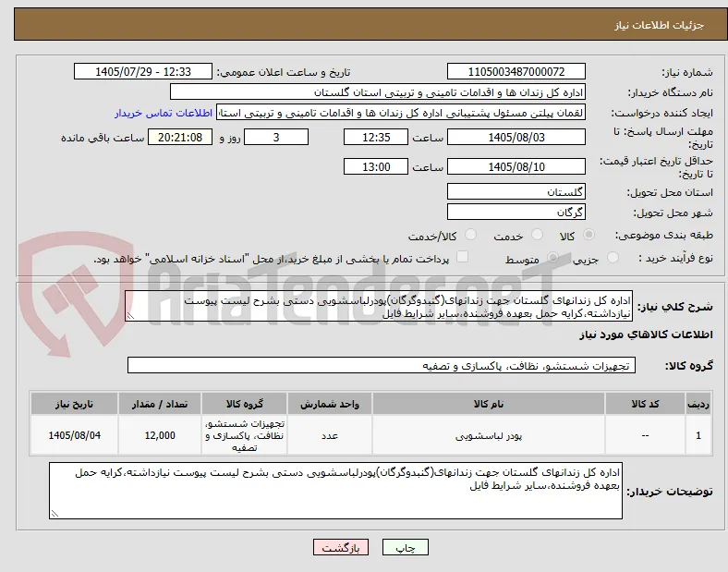
Task: Click the announcement date field 1405/07/29 - 12:33
Action: pyautogui.click(x=143, y=71)
